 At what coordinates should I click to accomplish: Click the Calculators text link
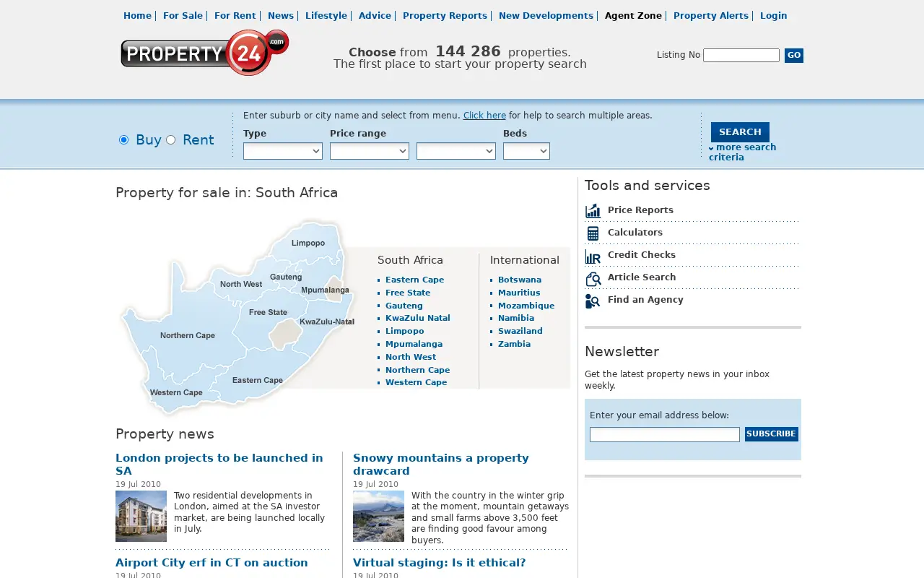pos(635,233)
